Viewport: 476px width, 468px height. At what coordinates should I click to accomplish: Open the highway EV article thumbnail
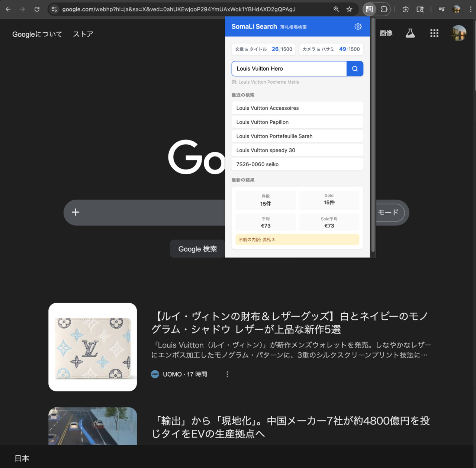pyautogui.click(x=93, y=426)
